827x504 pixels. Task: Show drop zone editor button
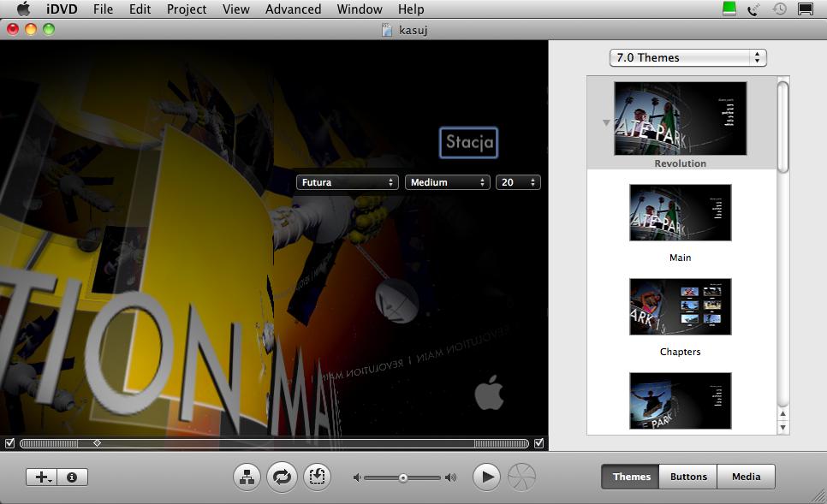pyautogui.click(x=317, y=477)
